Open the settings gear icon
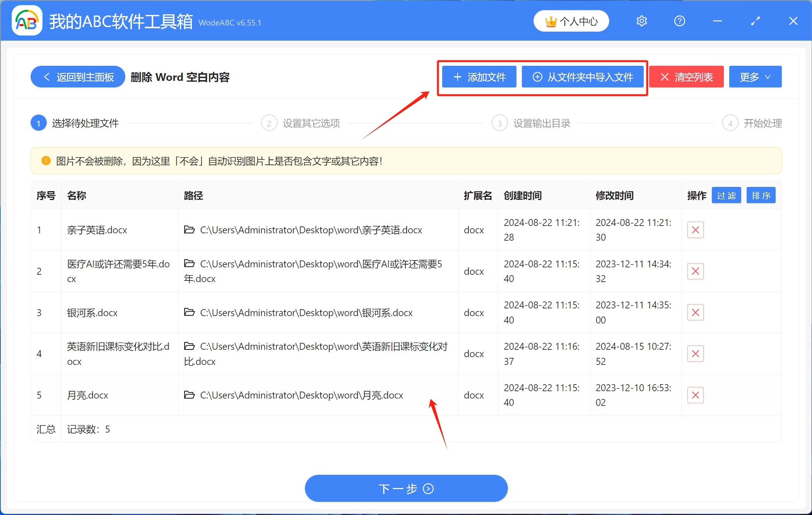The height and width of the screenshot is (515, 812). point(641,21)
